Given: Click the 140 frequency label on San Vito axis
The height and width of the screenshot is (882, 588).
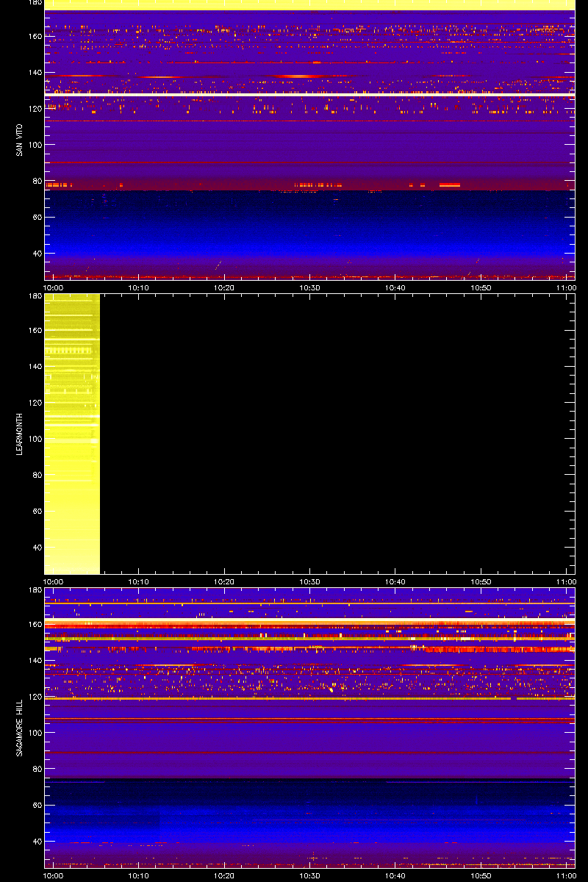Looking at the screenshot, I should tap(35, 72).
